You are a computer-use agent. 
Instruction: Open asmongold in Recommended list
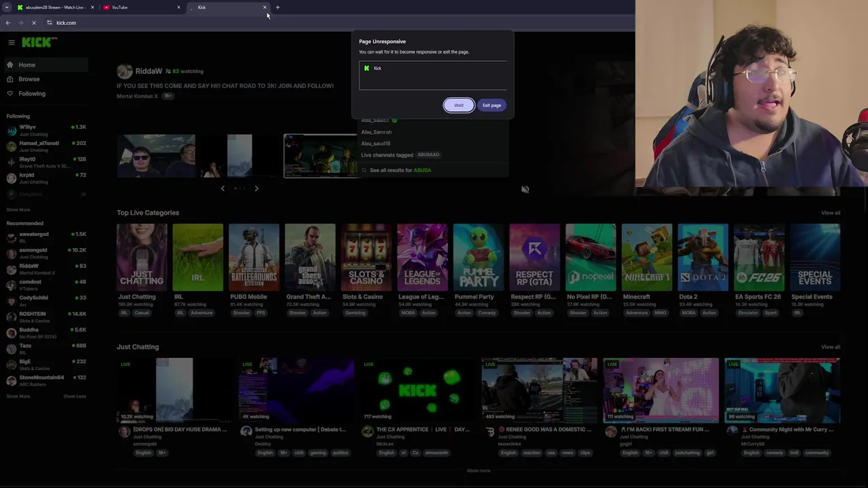[46, 253]
